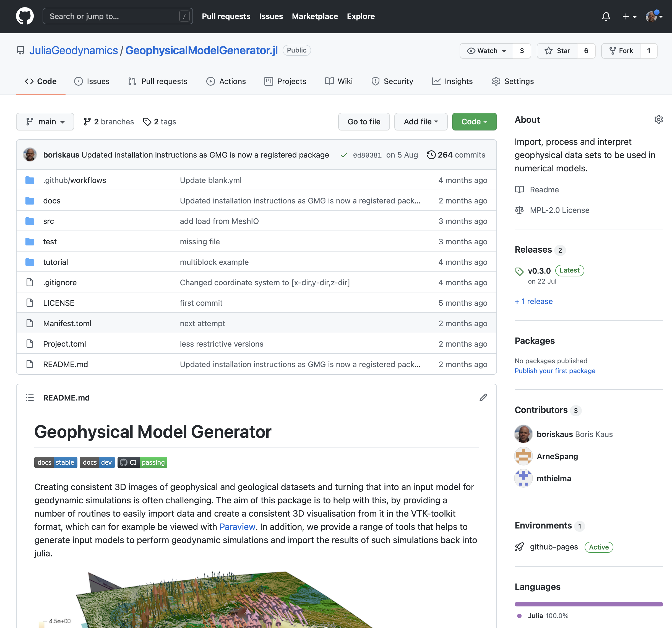The width and height of the screenshot is (672, 628).
Task: Open the tutorial folder
Action: tap(55, 262)
